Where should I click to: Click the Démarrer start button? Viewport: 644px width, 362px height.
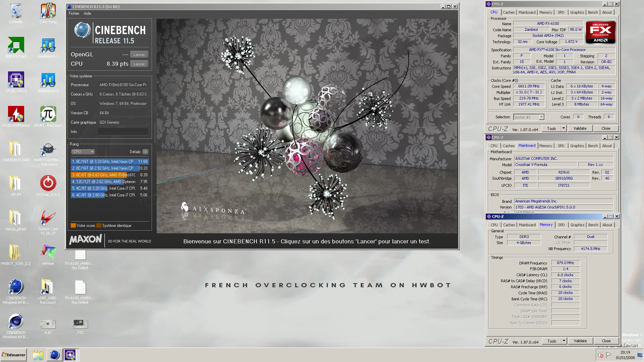click(13, 355)
